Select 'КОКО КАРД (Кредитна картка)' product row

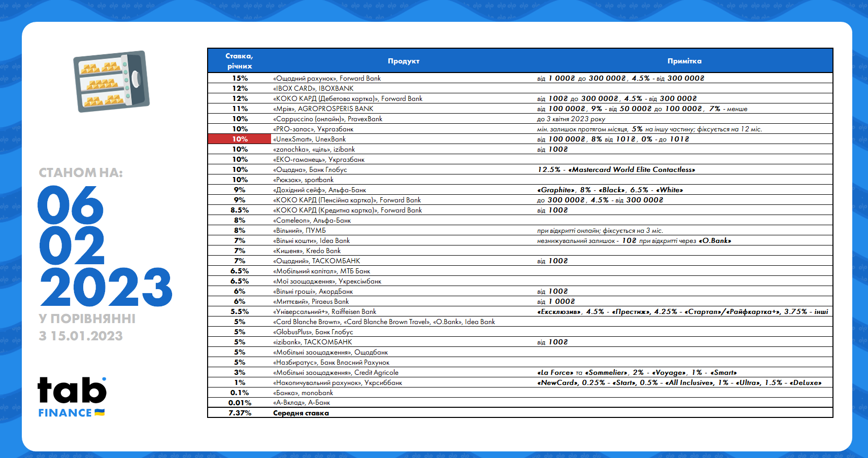[x=520, y=210]
